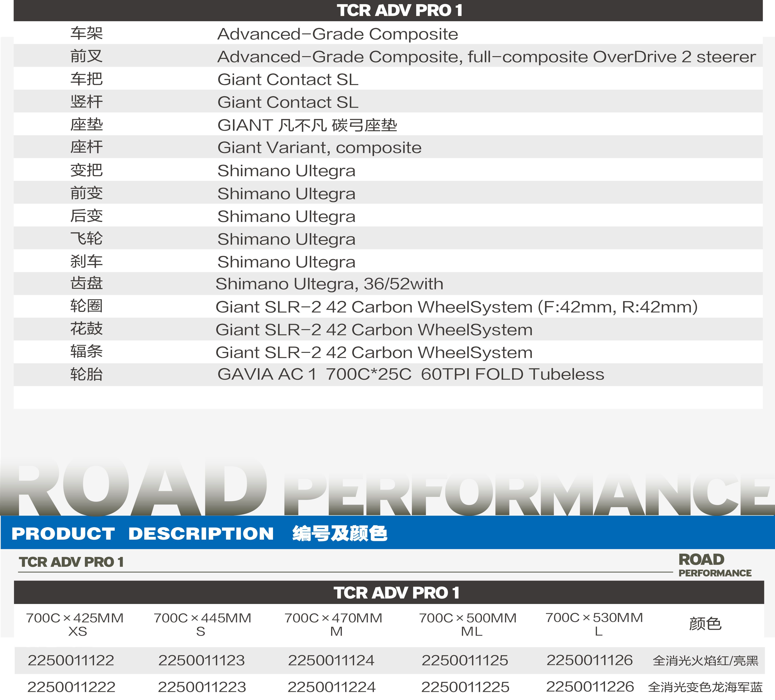Click the 齿盘 crankset label
Image resolution: width=775 pixels, height=700 pixels.
coord(86,283)
